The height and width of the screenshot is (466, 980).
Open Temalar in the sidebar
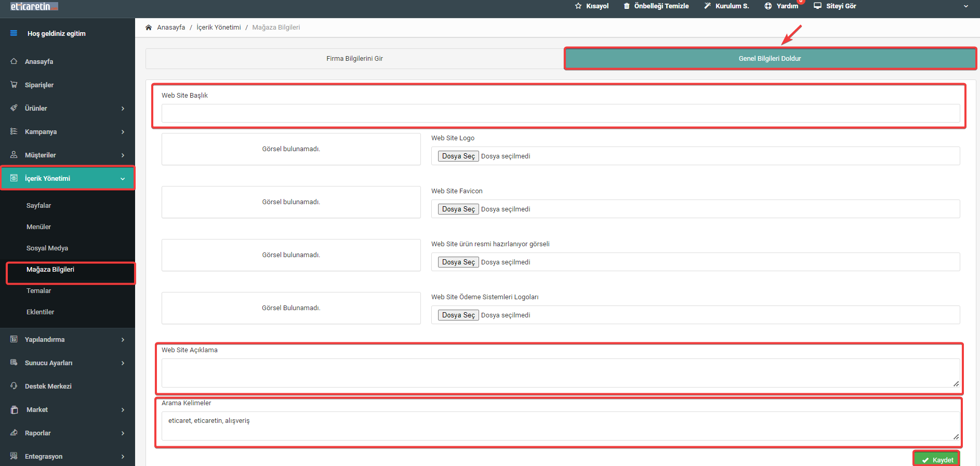pyautogui.click(x=38, y=291)
